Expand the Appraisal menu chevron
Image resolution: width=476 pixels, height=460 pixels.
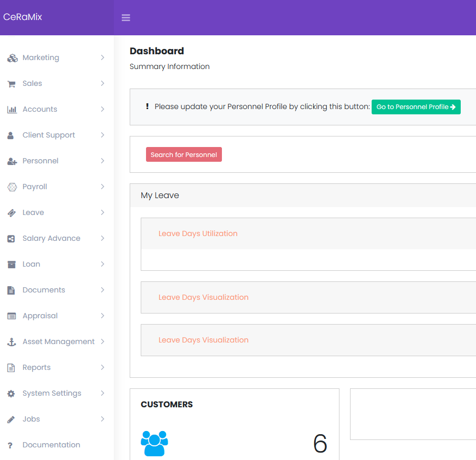point(103,316)
